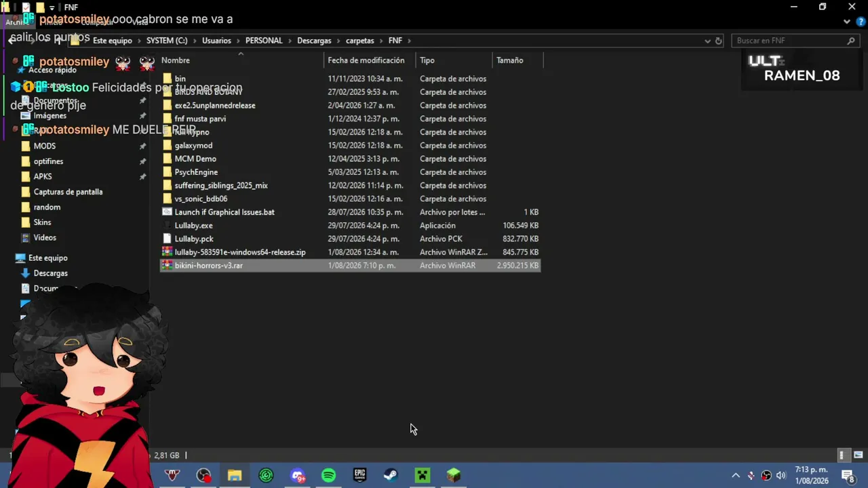Open Capturas de pantalla in the sidebar

pos(68,192)
